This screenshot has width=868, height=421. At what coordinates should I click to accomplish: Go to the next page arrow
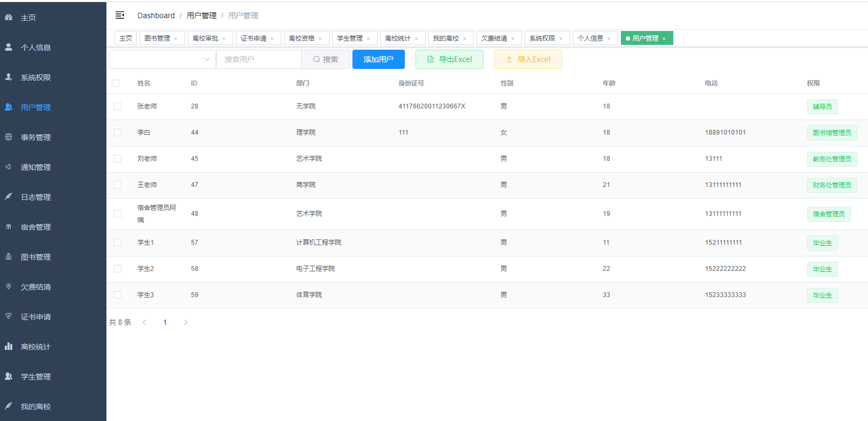(x=186, y=322)
